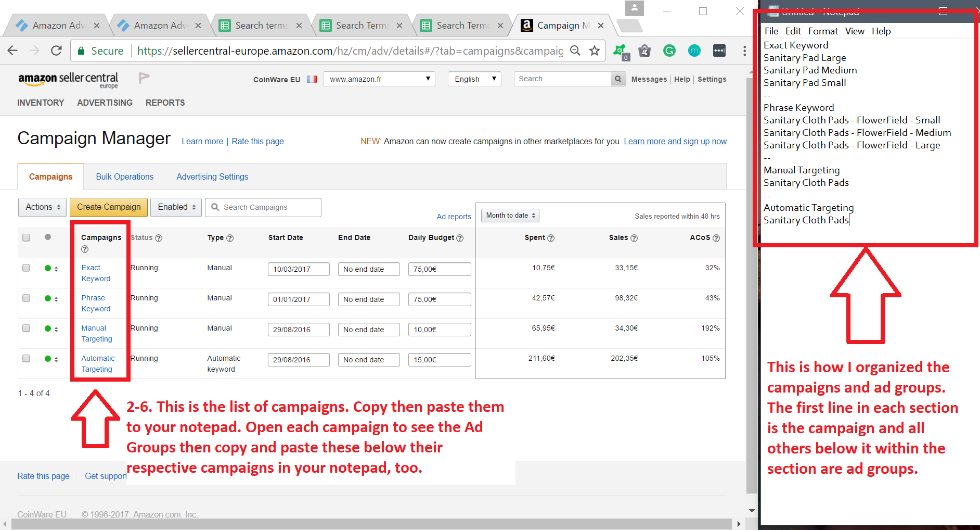Tick the Automatic Targeting campaign checkbox
This screenshot has width=980, height=530.
click(27, 358)
